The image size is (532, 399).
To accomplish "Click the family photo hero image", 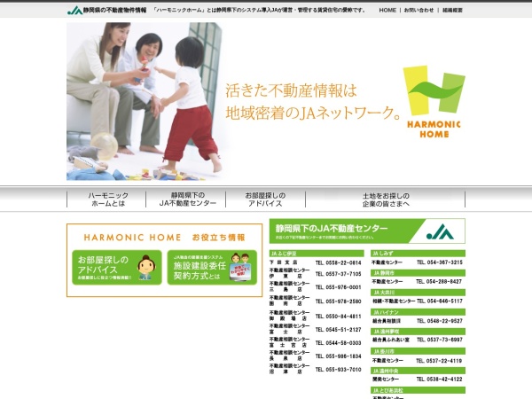I will pos(146,101).
